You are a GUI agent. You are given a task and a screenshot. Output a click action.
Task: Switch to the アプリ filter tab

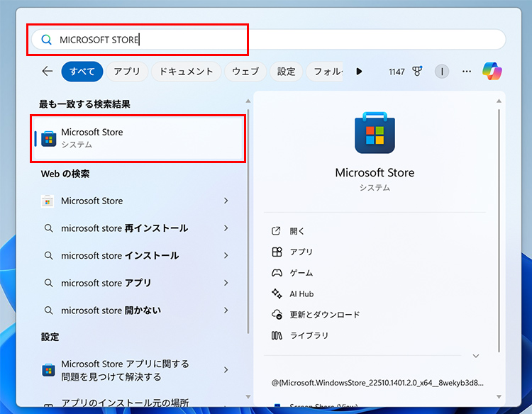coord(127,72)
